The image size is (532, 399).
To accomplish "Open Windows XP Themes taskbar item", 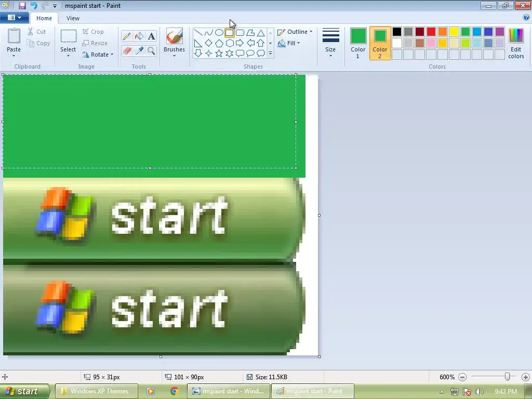I will click(x=97, y=391).
